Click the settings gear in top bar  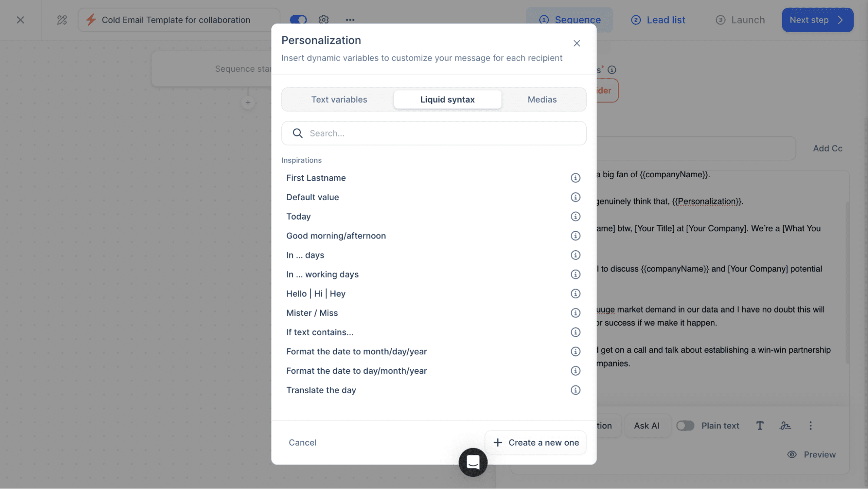tap(323, 20)
